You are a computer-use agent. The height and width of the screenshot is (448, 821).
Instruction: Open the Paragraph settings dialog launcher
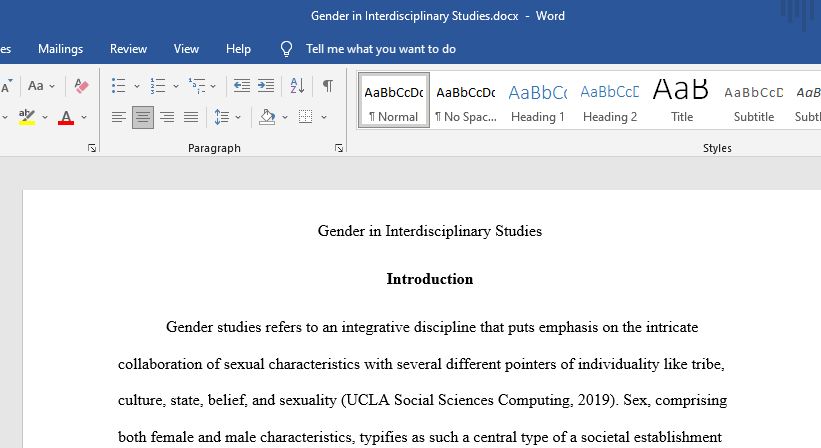click(339, 148)
